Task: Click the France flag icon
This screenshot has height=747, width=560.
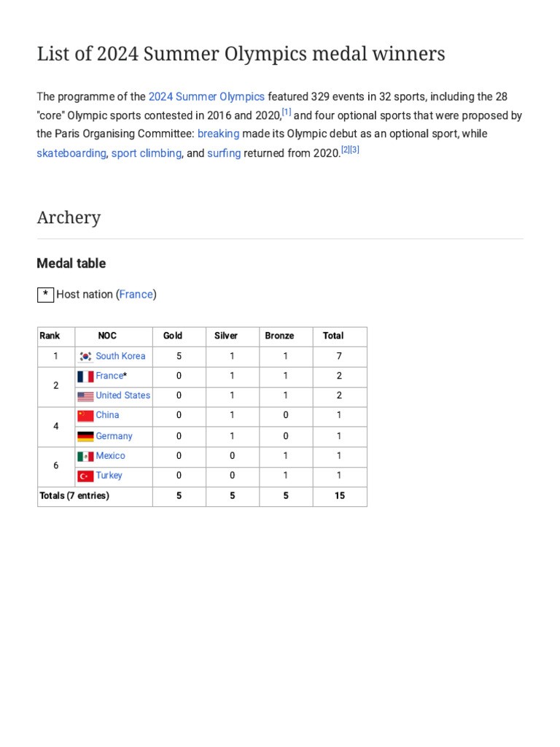Action: [x=85, y=376]
